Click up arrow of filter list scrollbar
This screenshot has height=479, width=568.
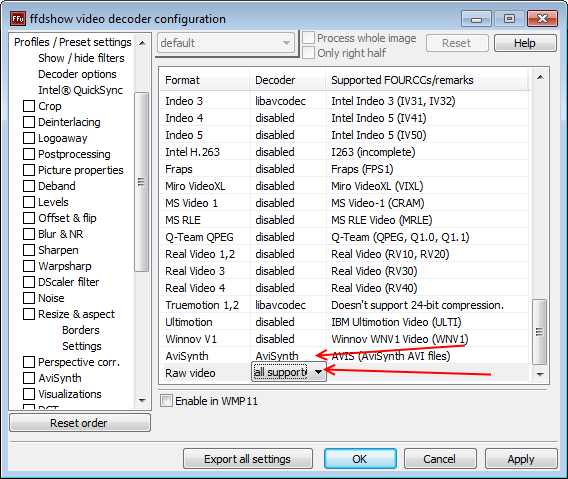point(142,43)
